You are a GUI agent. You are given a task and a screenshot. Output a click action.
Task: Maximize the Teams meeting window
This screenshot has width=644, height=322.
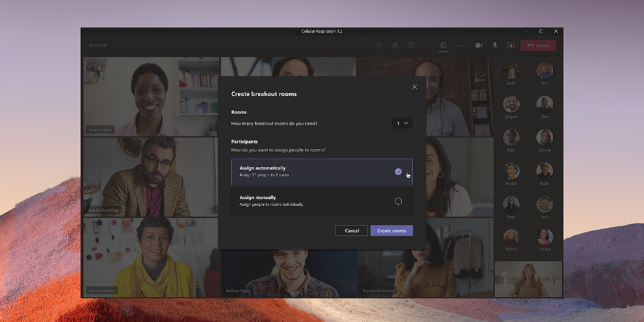tap(541, 31)
